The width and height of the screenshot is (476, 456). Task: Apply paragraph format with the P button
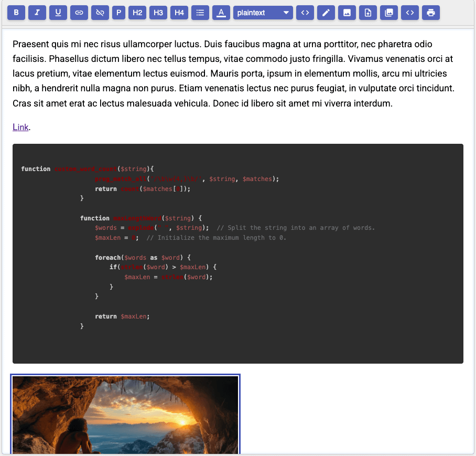[118, 13]
